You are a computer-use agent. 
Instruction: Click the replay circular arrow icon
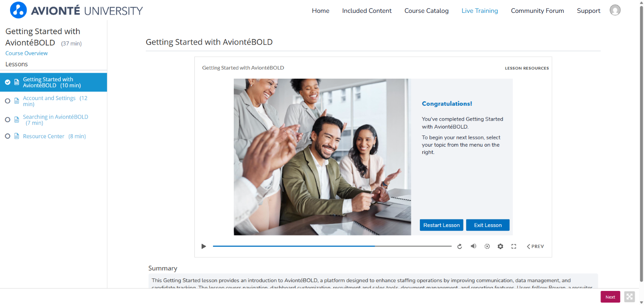460,246
